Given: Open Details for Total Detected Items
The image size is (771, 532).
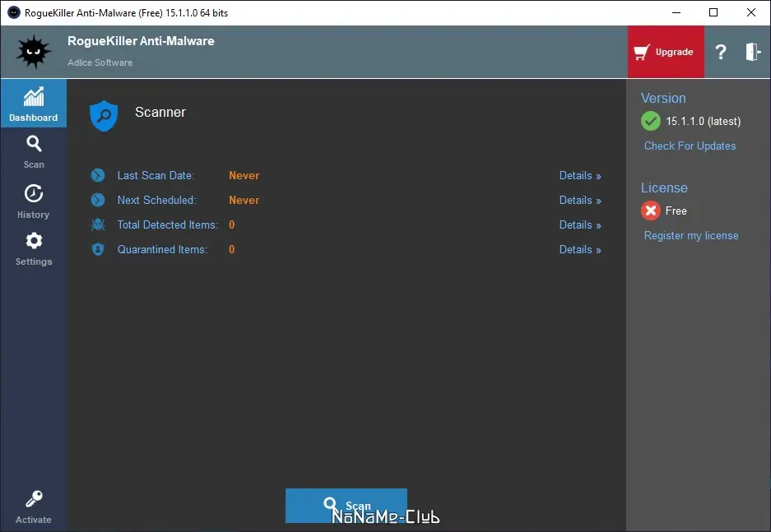Looking at the screenshot, I should (580, 224).
